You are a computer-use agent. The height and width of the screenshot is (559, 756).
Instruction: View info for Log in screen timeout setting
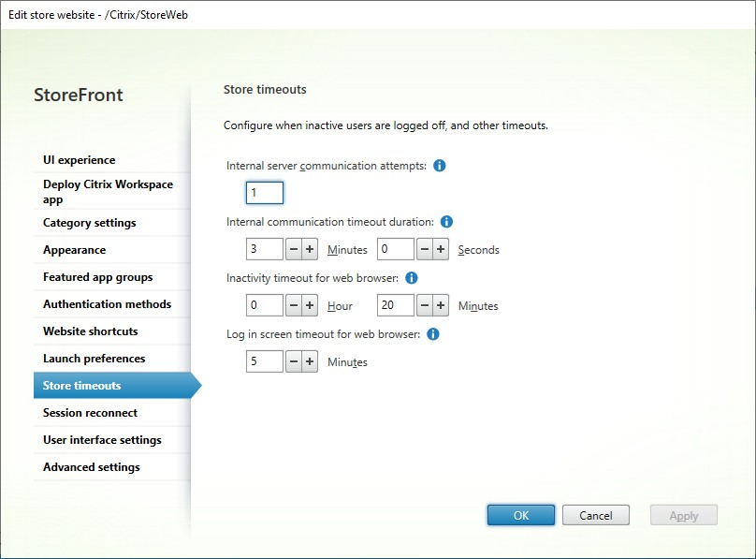click(x=433, y=334)
